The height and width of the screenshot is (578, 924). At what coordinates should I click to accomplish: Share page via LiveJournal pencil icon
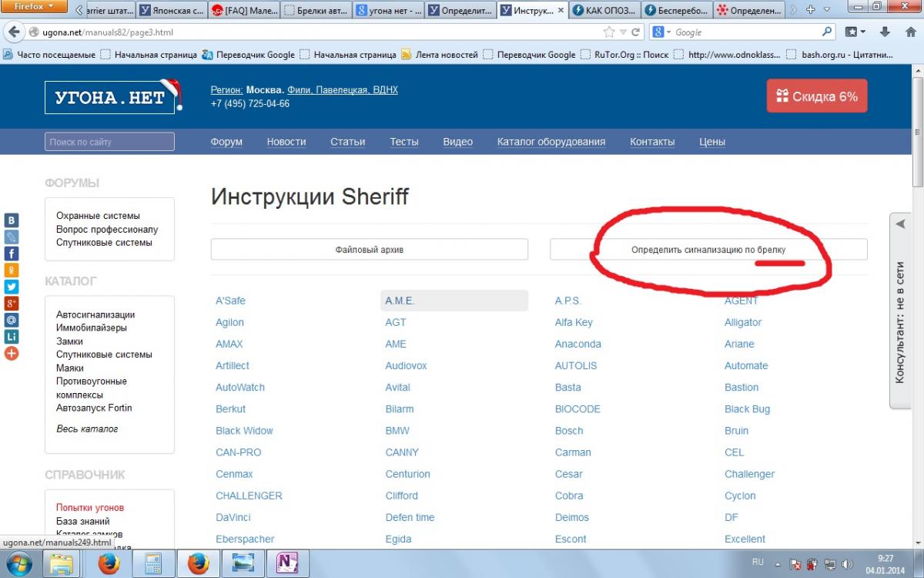tap(12, 237)
